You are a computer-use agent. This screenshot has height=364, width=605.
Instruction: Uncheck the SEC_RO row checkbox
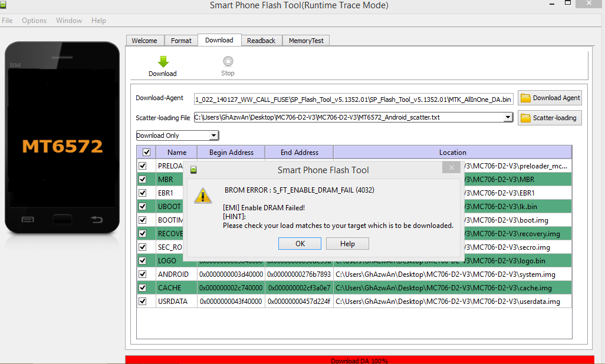click(x=143, y=247)
